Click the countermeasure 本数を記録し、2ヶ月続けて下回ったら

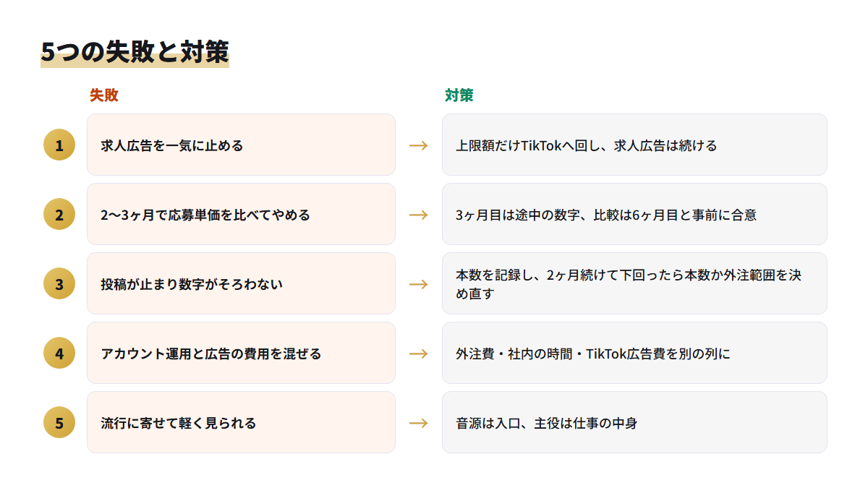634,283
